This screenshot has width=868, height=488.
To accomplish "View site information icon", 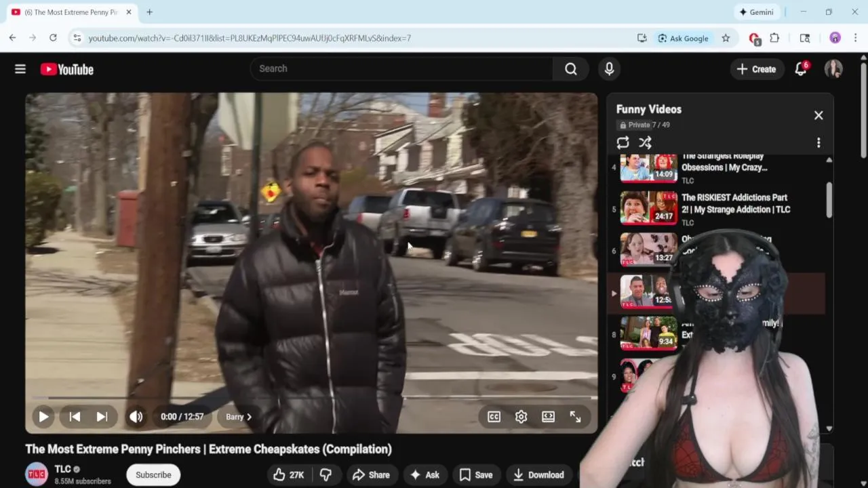I will click(x=77, y=38).
